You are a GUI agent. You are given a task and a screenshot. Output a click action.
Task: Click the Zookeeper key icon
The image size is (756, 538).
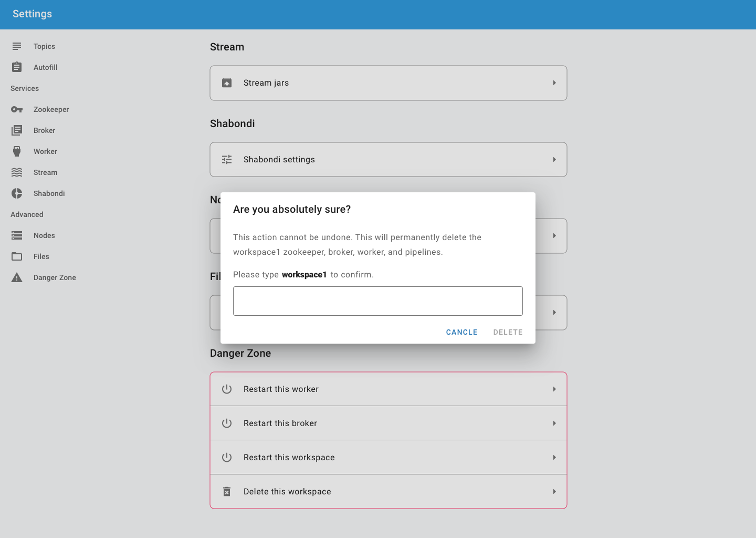tap(17, 109)
